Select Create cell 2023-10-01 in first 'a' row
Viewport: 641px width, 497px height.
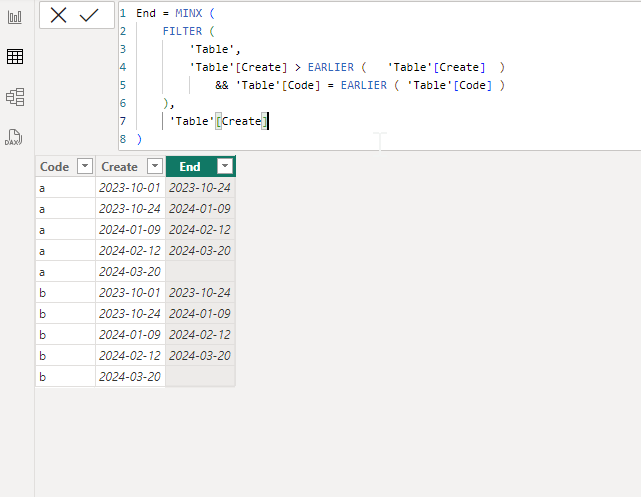point(130,188)
